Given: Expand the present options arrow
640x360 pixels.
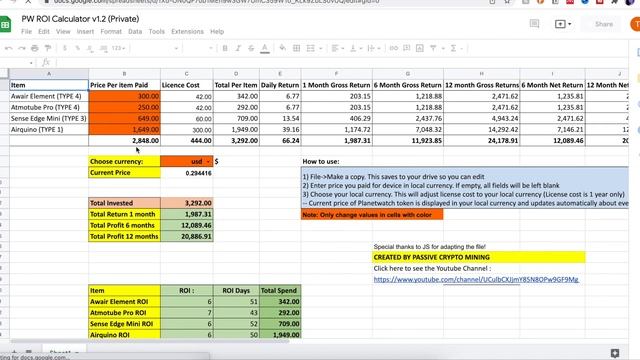Looking at the screenshot, I should coord(569,24).
